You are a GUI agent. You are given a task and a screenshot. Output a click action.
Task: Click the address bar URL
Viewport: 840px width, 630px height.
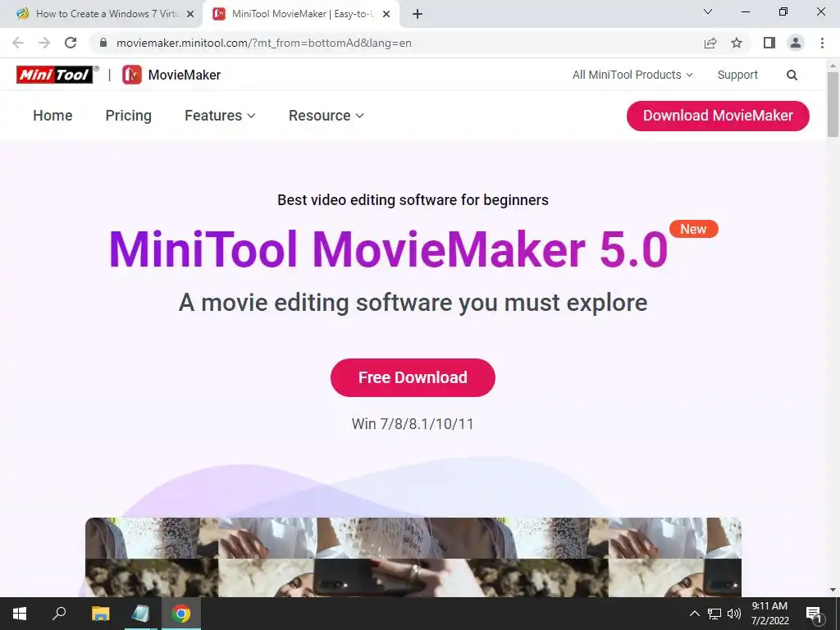[x=264, y=43]
